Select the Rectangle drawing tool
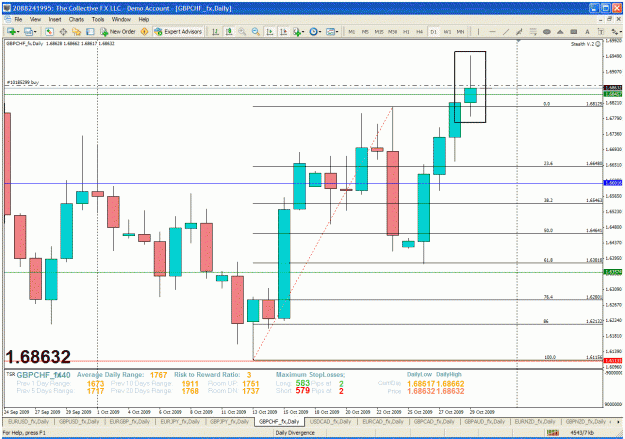This screenshot has width=625, height=439. point(574,31)
